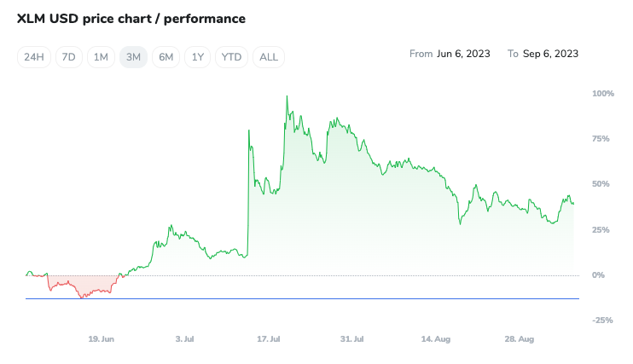This screenshot has height=364, width=633.
Task: Select the active 3M range
Action: 133,57
